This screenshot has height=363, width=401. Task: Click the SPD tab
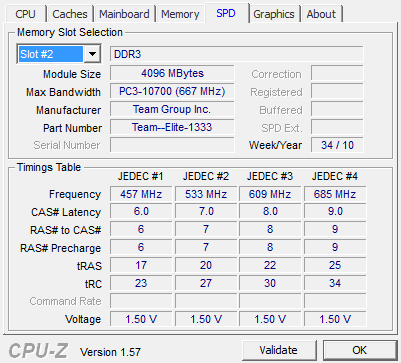(x=226, y=14)
